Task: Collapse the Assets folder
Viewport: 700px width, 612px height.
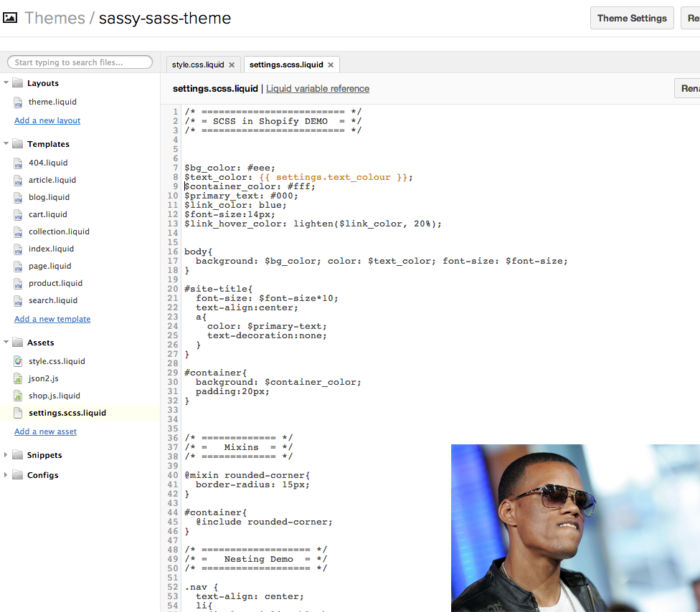Action: point(6,343)
